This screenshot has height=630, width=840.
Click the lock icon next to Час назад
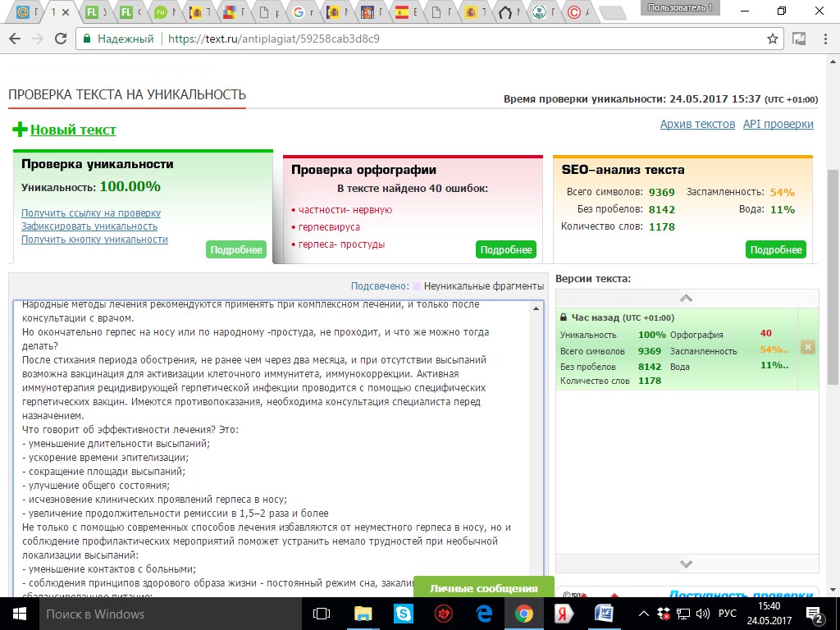tap(563, 317)
